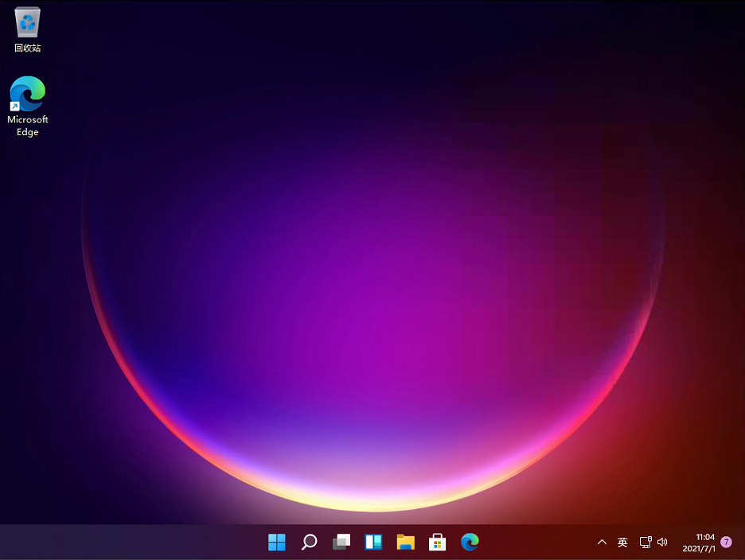Open network status from system tray
This screenshot has width=745, height=560.
pyautogui.click(x=646, y=542)
